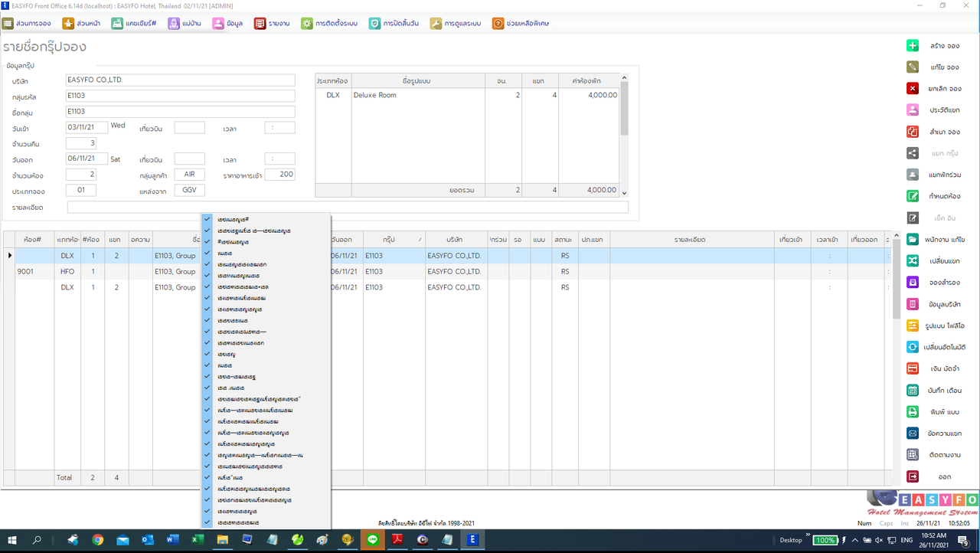Click the Sharing Guest (แขกพักร่วม) icon
The width and height of the screenshot is (980, 553).
pyautogui.click(x=913, y=175)
